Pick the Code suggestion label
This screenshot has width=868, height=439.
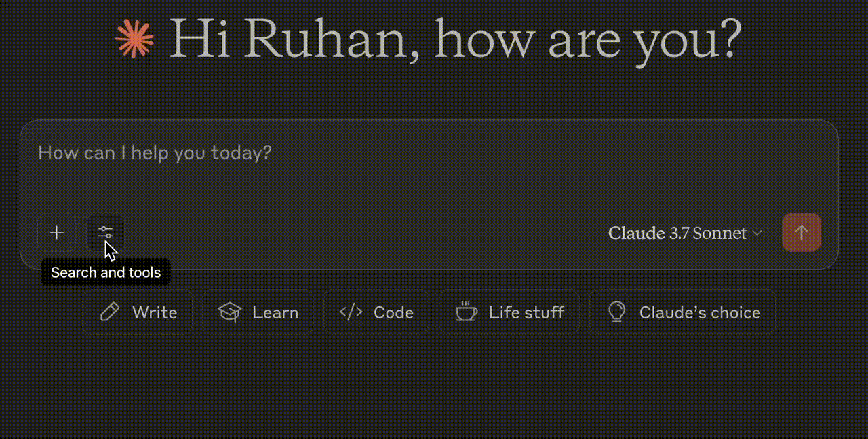393,312
